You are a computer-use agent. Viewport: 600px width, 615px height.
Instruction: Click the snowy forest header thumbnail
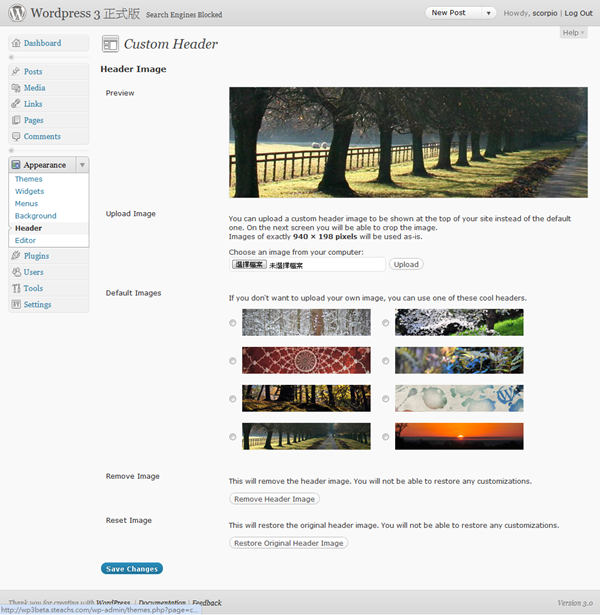[x=306, y=322]
